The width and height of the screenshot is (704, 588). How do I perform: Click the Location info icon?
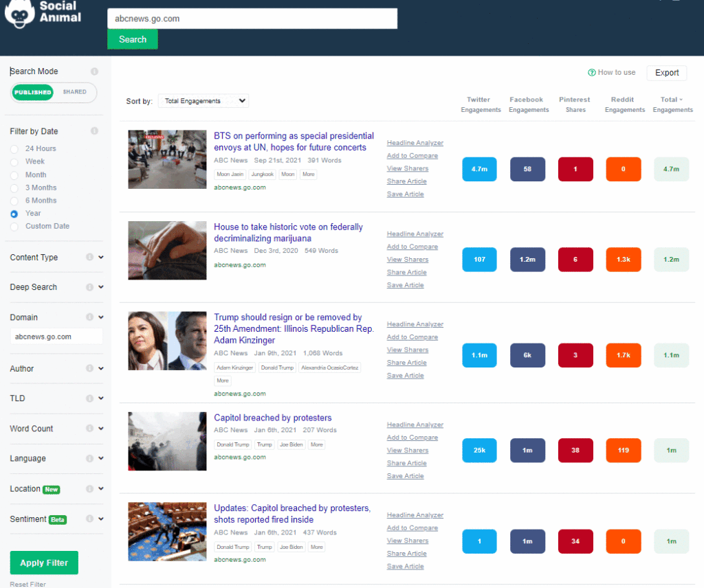pyautogui.click(x=90, y=489)
